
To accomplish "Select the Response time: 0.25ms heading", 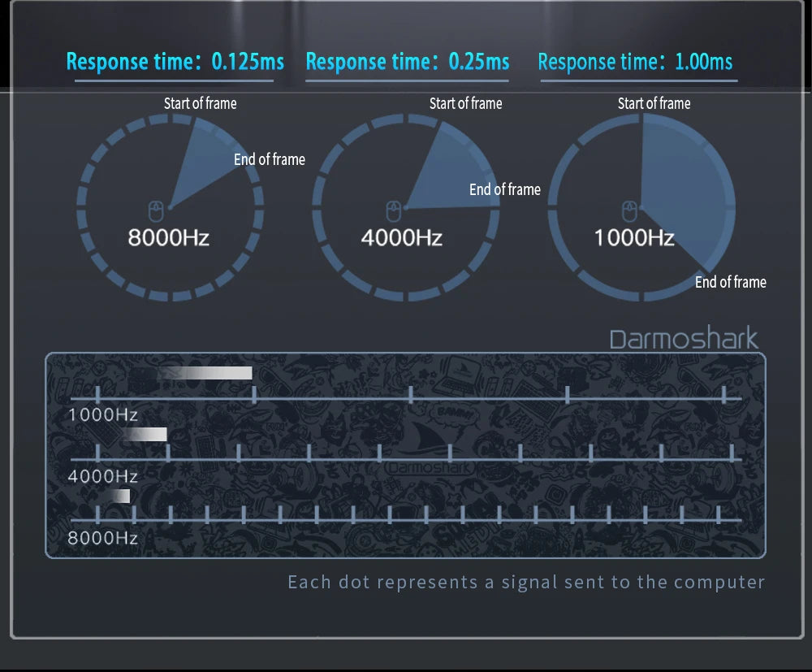I will (408, 62).
